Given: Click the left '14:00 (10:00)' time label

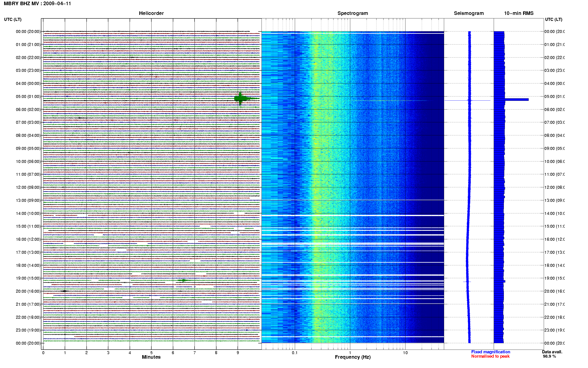Looking at the screenshot, I should point(28,213).
